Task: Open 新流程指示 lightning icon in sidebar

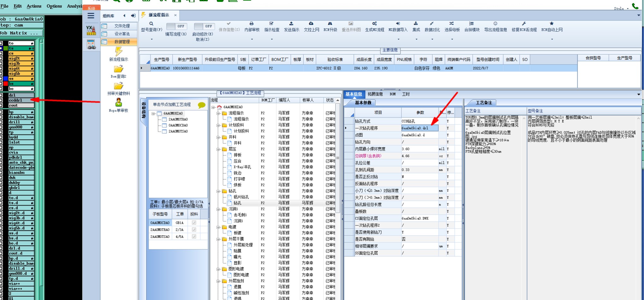Action: pyautogui.click(x=119, y=51)
